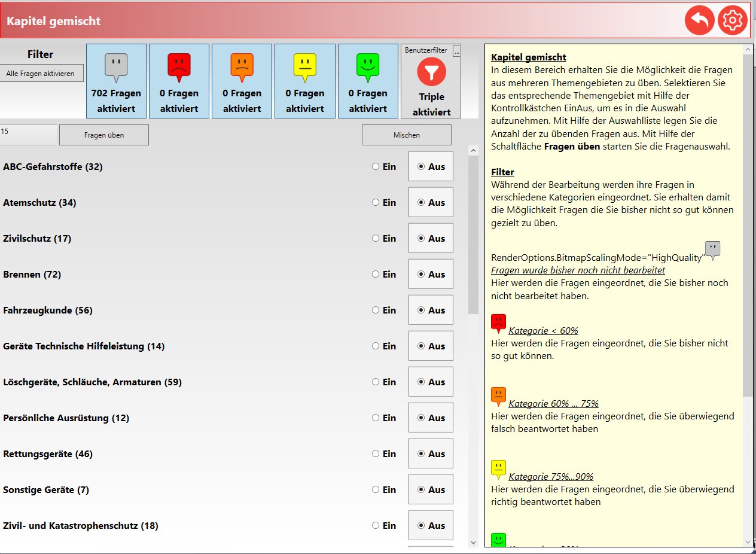Viewport: 756px width, 554px height.
Task: Select Aus for Persönliche Ausrüstung
Action: [431, 418]
